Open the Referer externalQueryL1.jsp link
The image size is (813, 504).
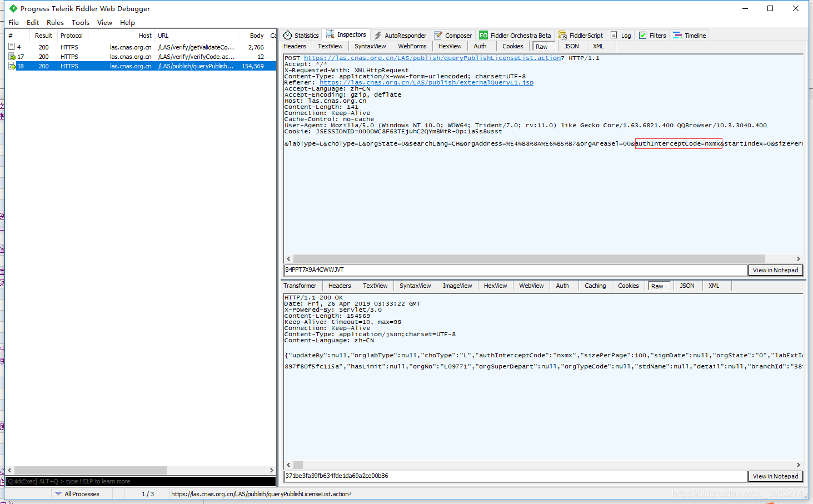[x=426, y=82]
